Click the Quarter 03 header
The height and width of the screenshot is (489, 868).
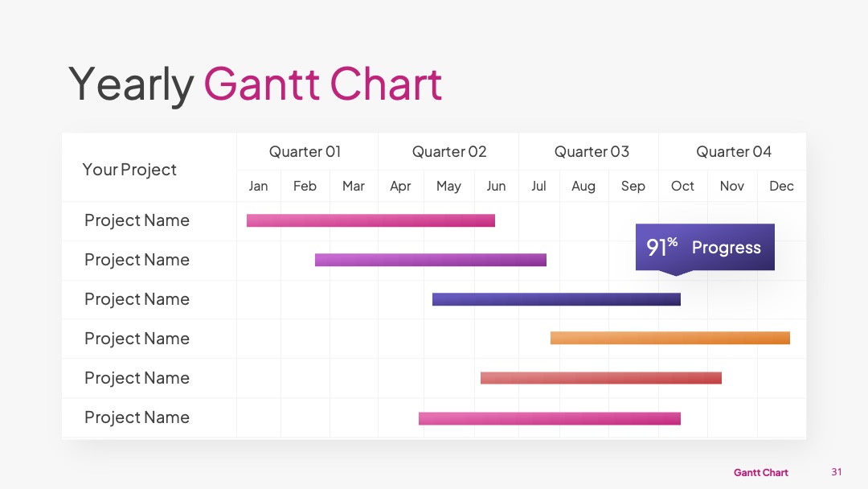592,152
